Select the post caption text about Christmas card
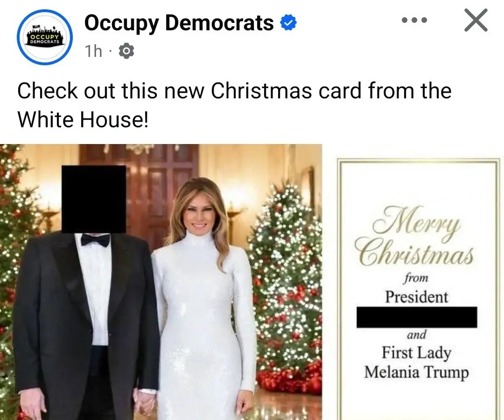The width and height of the screenshot is (504, 420). click(x=234, y=105)
